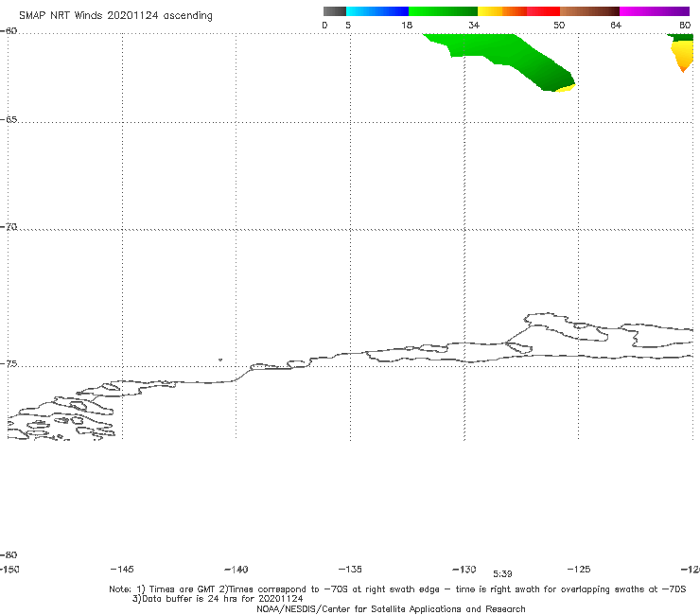Click the data buffer 24 hrs note
Screen dimensions: 700x615
[x=218, y=599]
